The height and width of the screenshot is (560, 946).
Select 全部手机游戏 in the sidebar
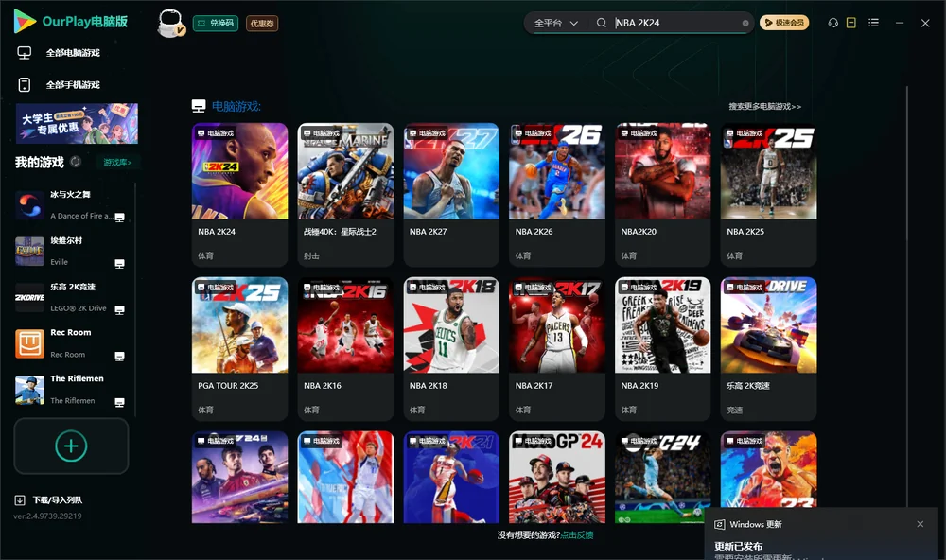coord(73,85)
